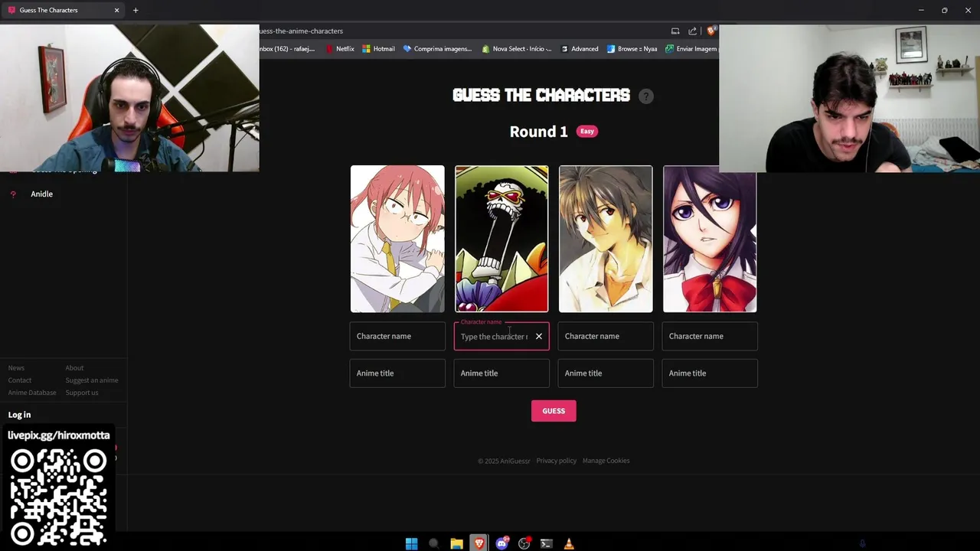Open the Support us link
Viewport: 980px width, 551px height.
click(x=82, y=393)
